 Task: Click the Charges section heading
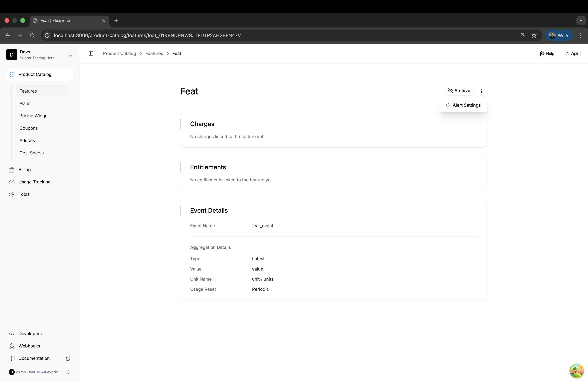tap(202, 124)
